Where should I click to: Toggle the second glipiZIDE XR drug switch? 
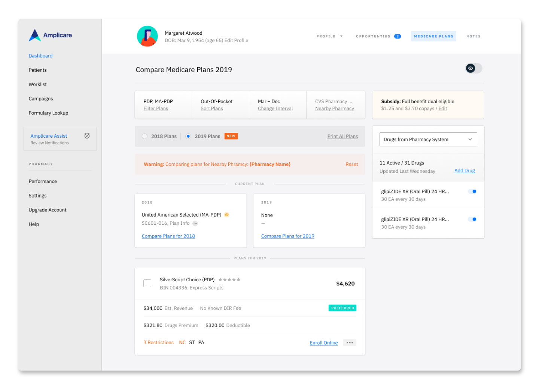point(472,219)
